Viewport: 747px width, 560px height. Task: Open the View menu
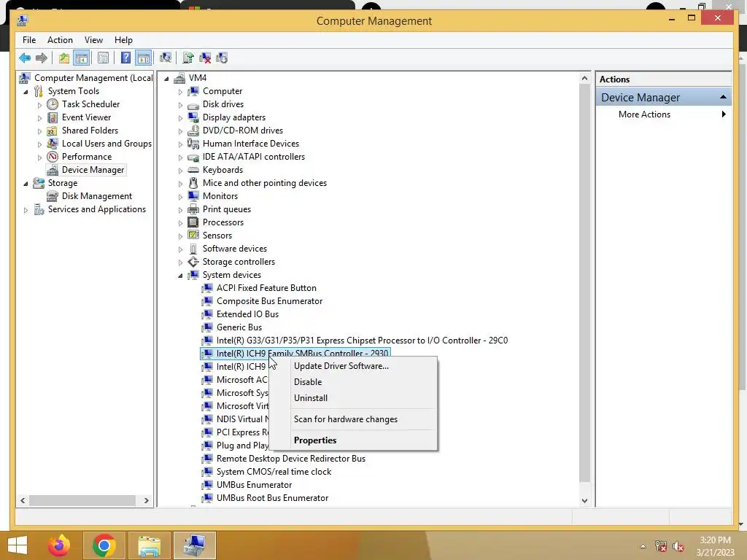93,40
